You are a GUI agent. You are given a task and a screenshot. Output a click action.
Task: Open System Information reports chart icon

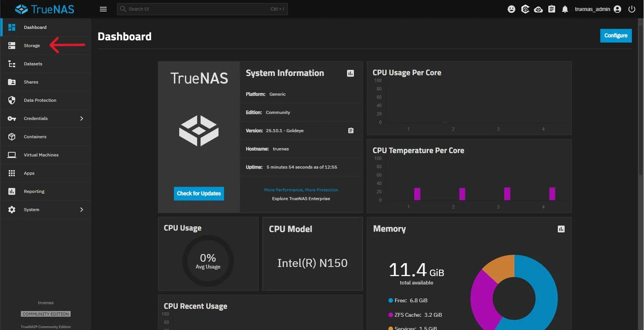point(350,73)
